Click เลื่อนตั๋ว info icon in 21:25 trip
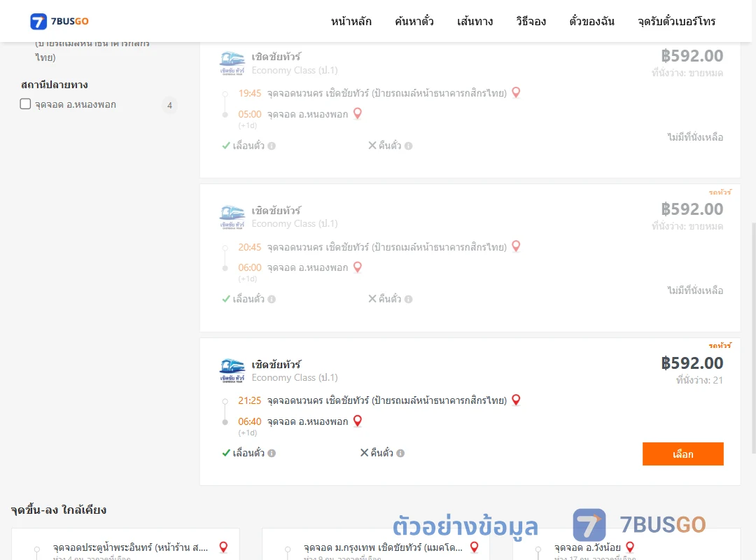Image resolution: width=756 pixels, height=560 pixels. click(272, 453)
